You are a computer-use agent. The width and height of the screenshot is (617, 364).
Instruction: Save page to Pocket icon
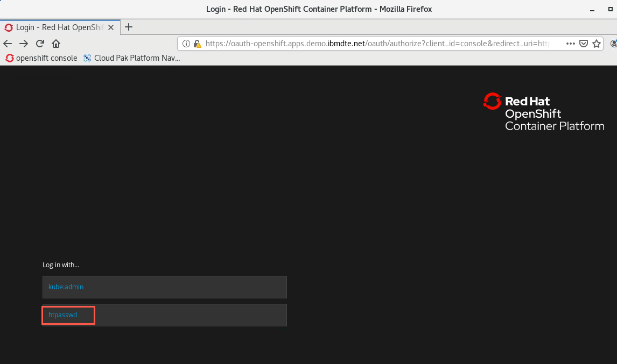point(584,44)
